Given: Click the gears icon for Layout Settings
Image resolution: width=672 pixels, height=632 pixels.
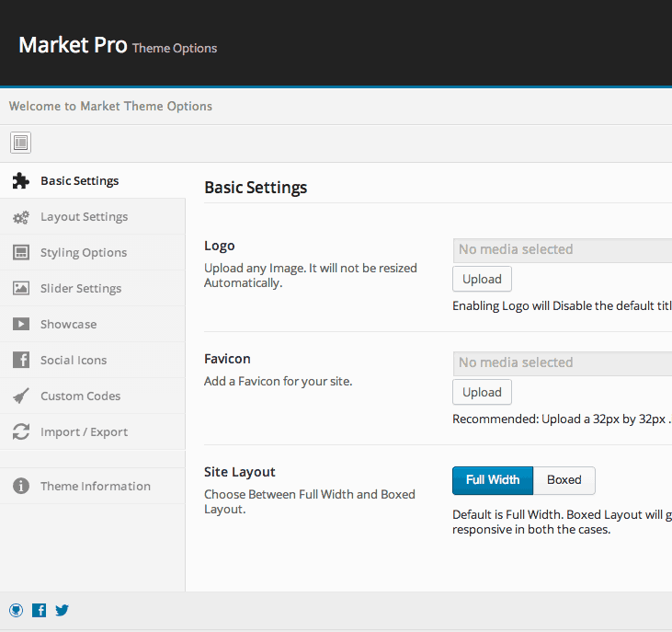Looking at the screenshot, I should [x=20, y=217].
